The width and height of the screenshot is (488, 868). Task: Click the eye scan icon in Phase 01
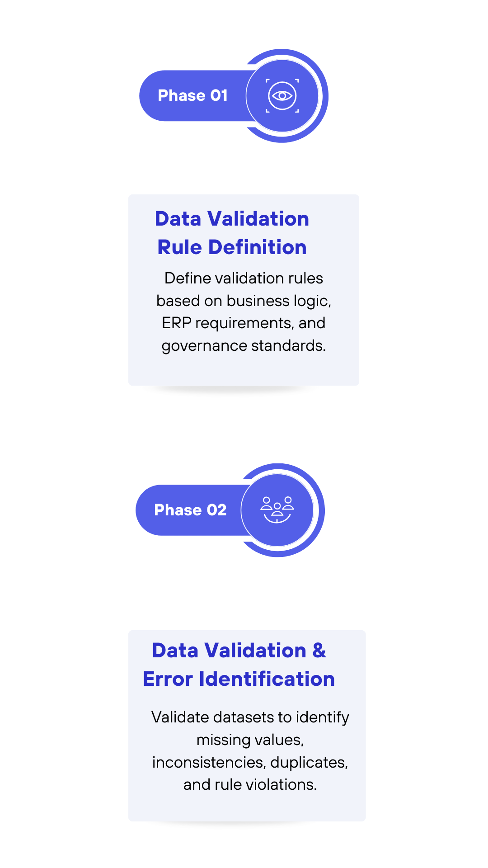coord(282,96)
